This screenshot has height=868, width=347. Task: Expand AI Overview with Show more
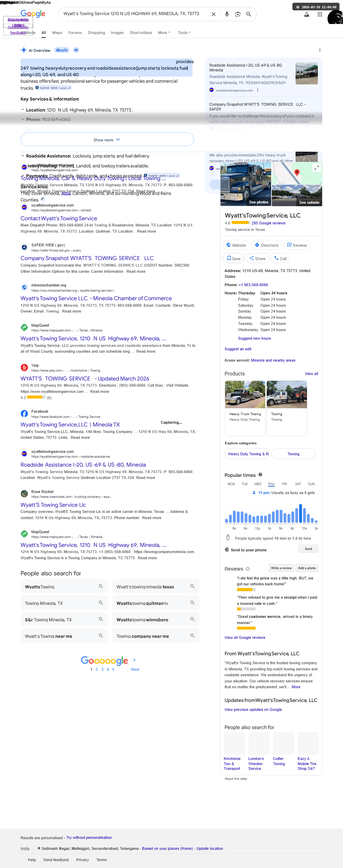click(x=107, y=139)
